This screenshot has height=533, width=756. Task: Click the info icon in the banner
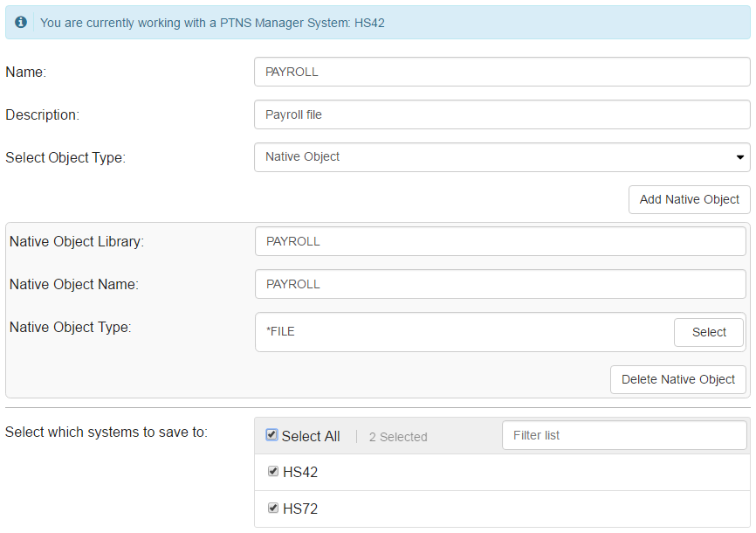[x=21, y=23]
